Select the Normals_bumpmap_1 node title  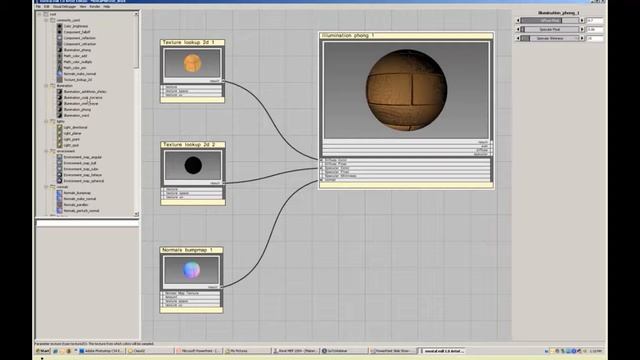[x=191, y=250]
